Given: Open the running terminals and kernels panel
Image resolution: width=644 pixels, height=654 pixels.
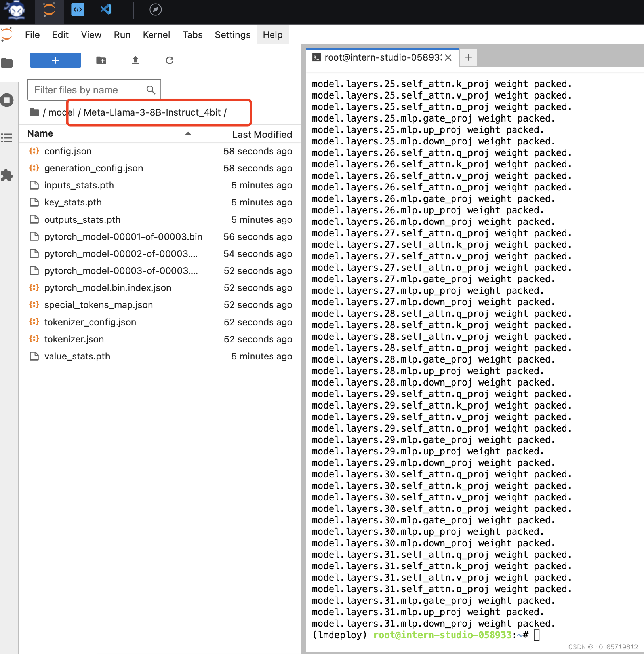Looking at the screenshot, I should [x=7, y=100].
